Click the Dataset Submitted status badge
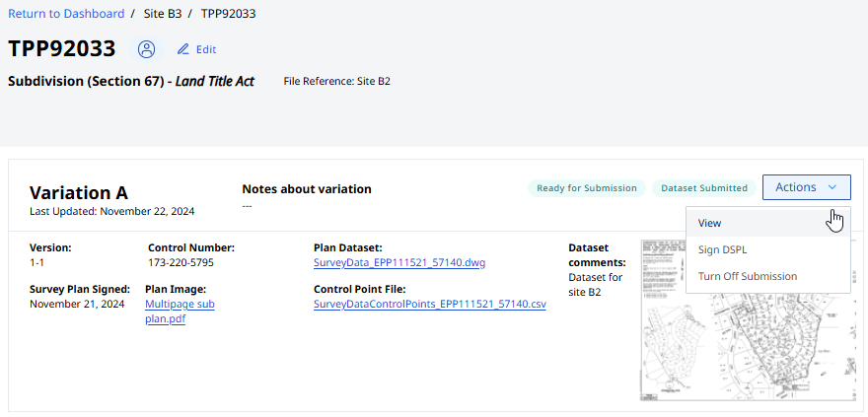The width and height of the screenshot is (868, 417). point(704,188)
